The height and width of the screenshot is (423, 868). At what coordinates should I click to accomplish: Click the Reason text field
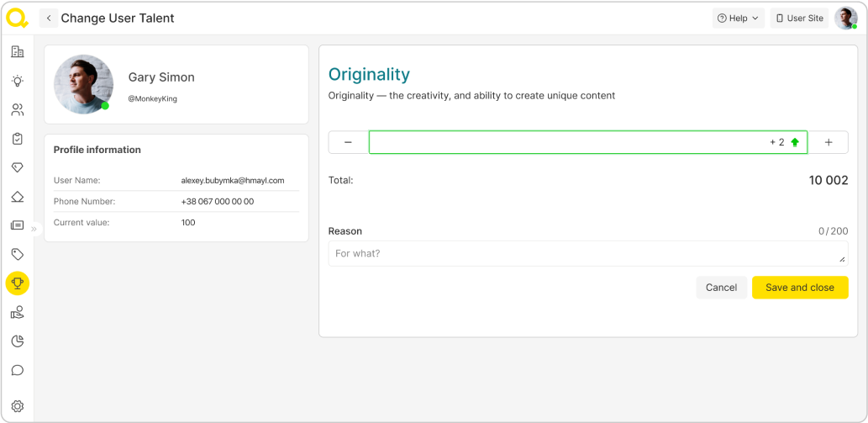click(587, 254)
